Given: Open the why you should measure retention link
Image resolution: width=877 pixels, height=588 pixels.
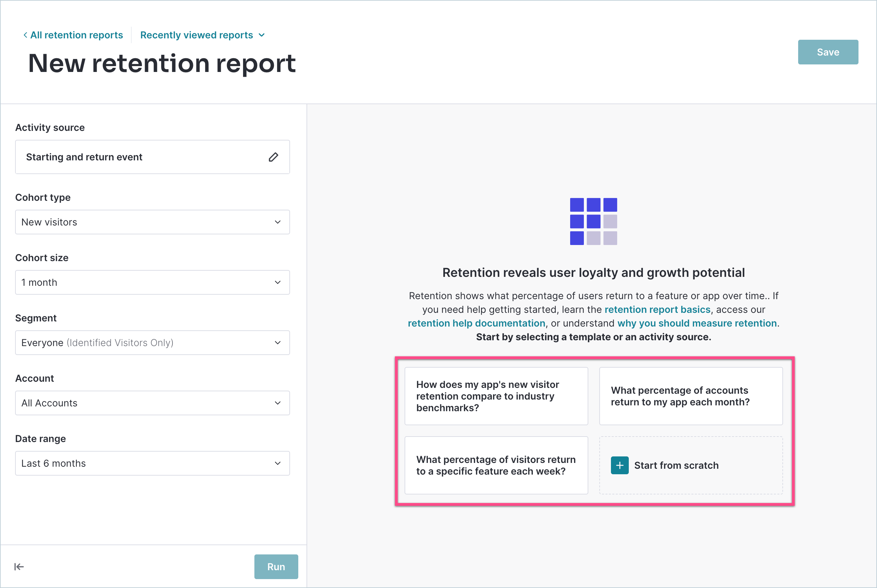Looking at the screenshot, I should 697,323.
